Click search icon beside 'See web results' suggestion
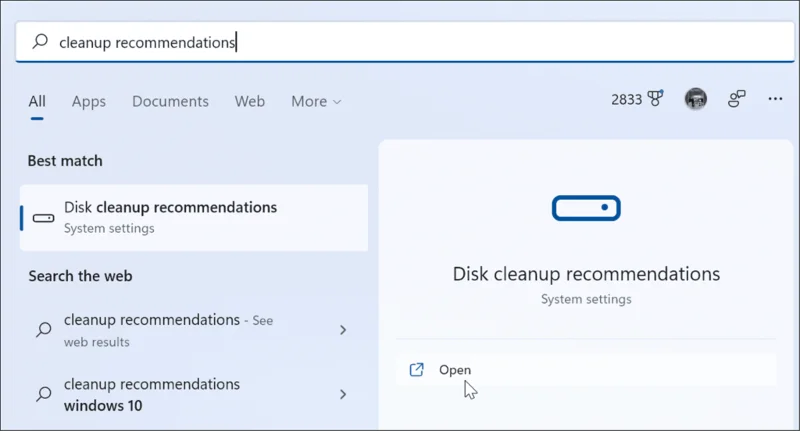This screenshot has width=800, height=431. click(44, 329)
